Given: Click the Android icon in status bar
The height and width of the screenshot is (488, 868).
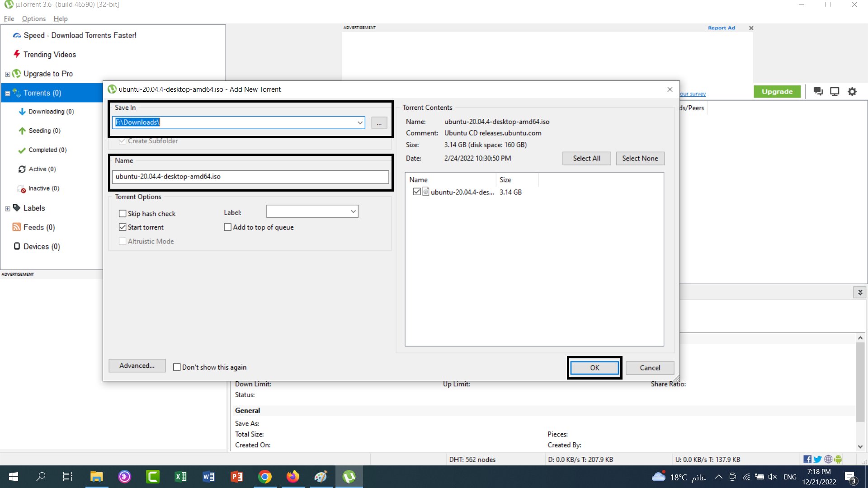Looking at the screenshot, I should click(x=839, y=459).
